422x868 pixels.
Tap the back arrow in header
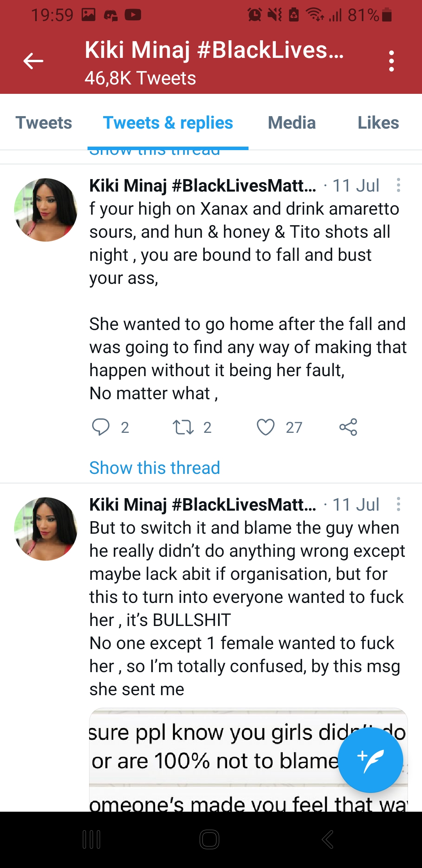pos(33,61)
